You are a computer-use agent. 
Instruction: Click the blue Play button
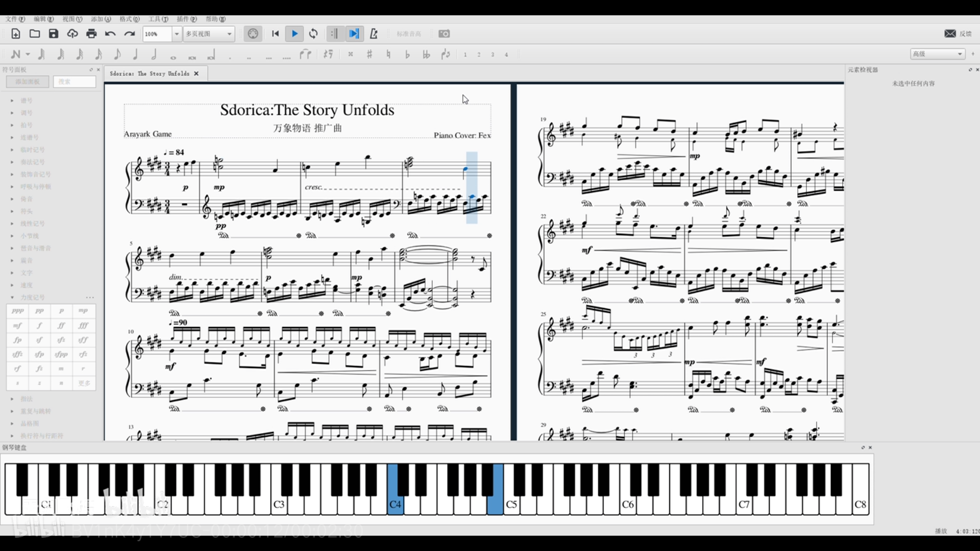(295, 34)
